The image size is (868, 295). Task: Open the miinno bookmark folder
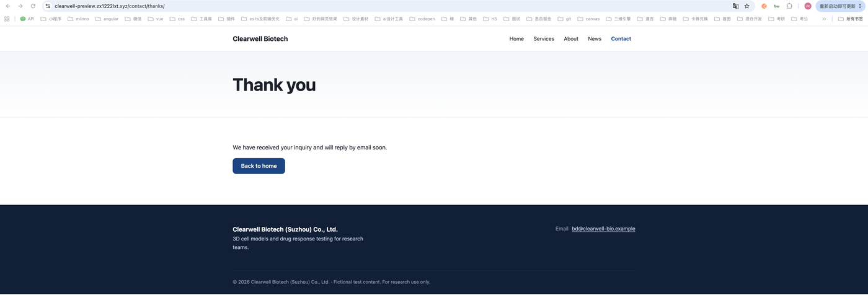coord(78,19)
